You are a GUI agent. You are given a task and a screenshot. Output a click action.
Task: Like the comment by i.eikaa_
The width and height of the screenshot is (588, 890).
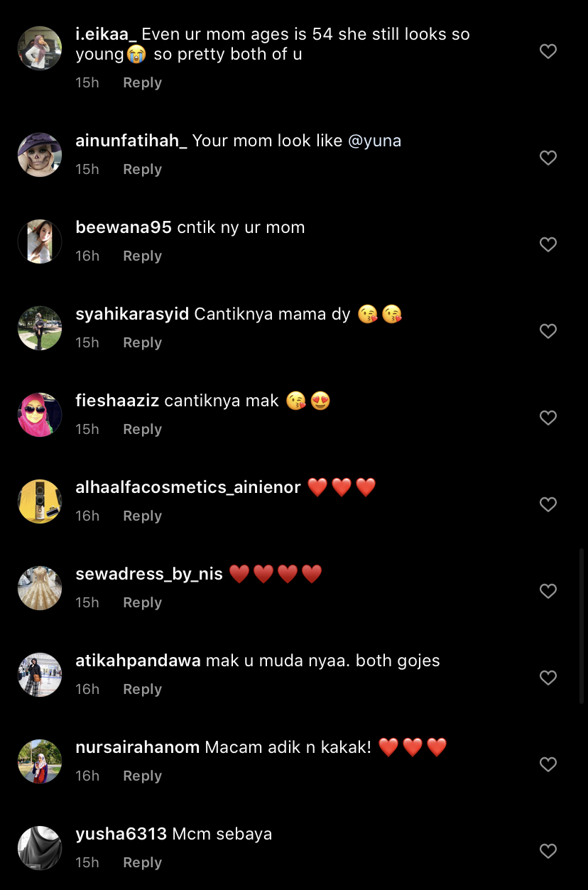548,51
